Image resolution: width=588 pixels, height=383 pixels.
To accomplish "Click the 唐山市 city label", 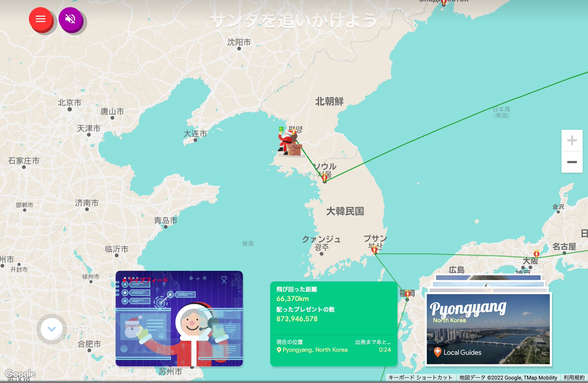I will tap(112, 111).
